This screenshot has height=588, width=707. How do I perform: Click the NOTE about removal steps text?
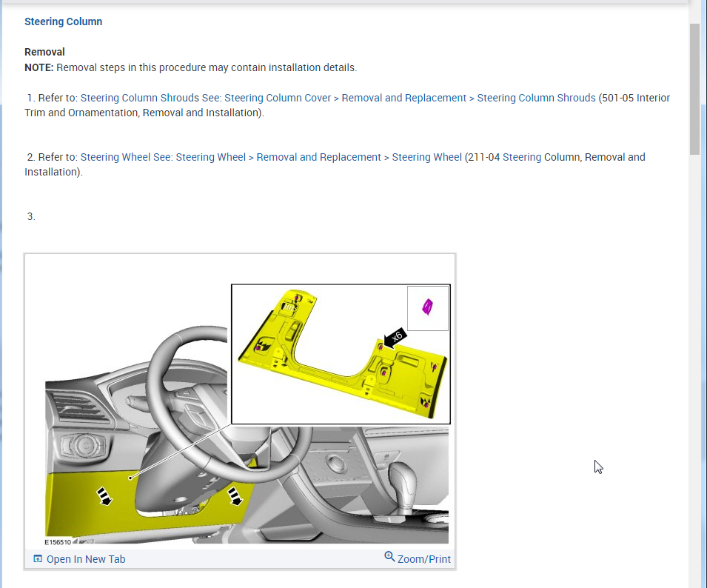[191, 67]
